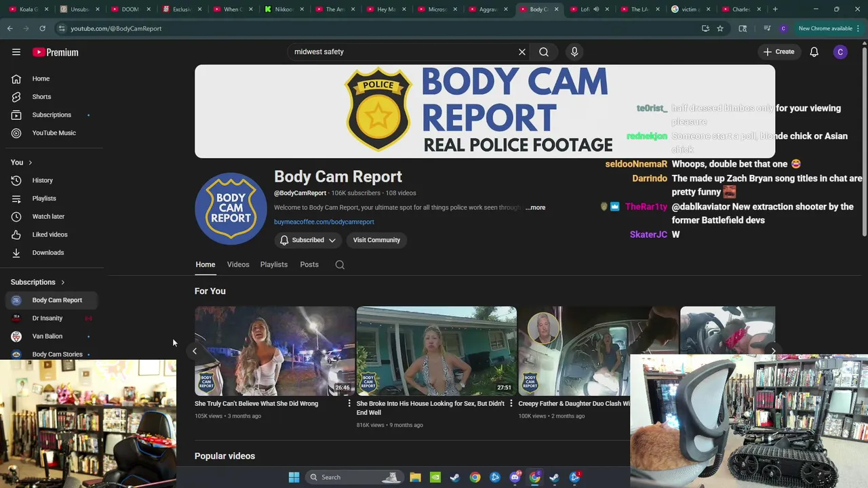Click the Chrome address bar URL

pyautogui.click(x=116, y=28)
